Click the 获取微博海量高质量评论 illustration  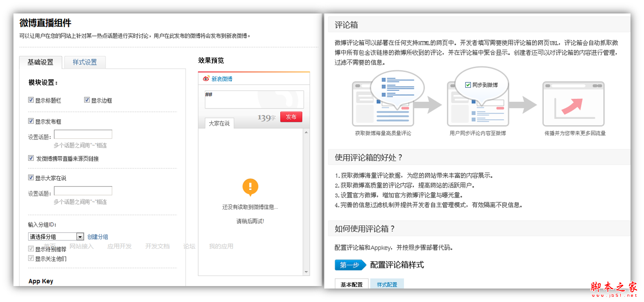tap(383, 104)
